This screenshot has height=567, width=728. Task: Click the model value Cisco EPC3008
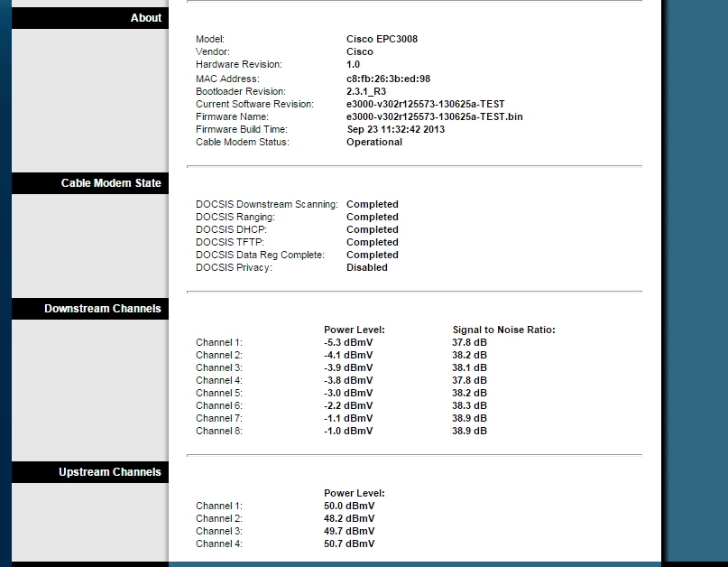(x=382, y=39)
